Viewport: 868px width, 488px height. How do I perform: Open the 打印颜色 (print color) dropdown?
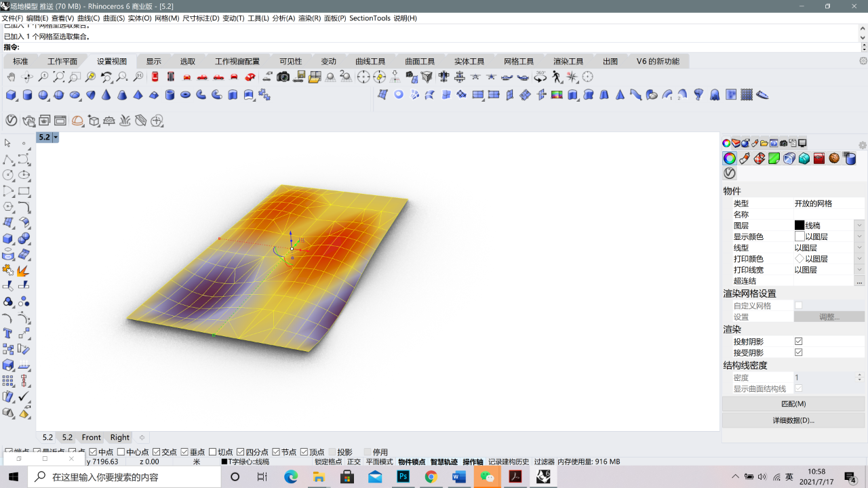859,258
